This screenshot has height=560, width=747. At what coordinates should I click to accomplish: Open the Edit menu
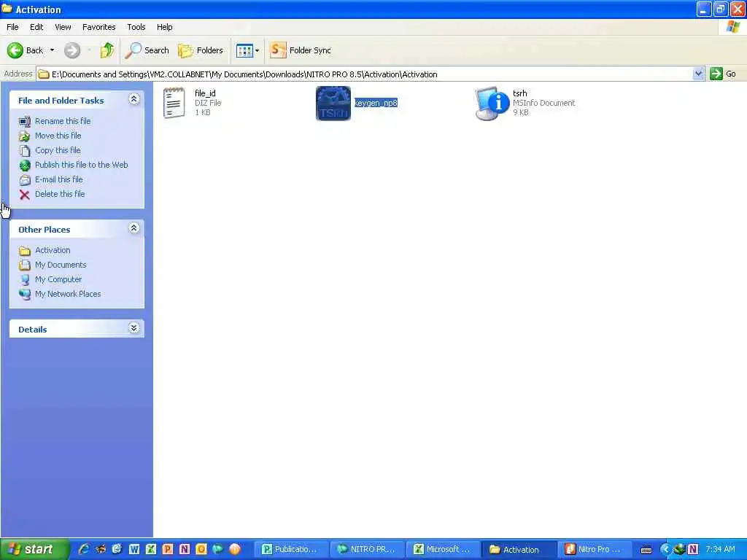point(36,27)
